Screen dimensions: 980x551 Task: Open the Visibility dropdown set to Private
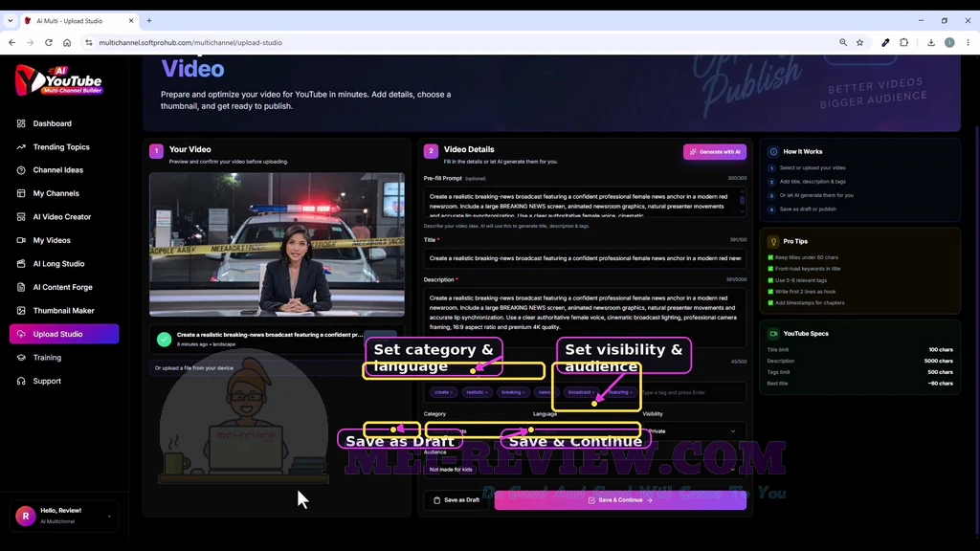693,431
